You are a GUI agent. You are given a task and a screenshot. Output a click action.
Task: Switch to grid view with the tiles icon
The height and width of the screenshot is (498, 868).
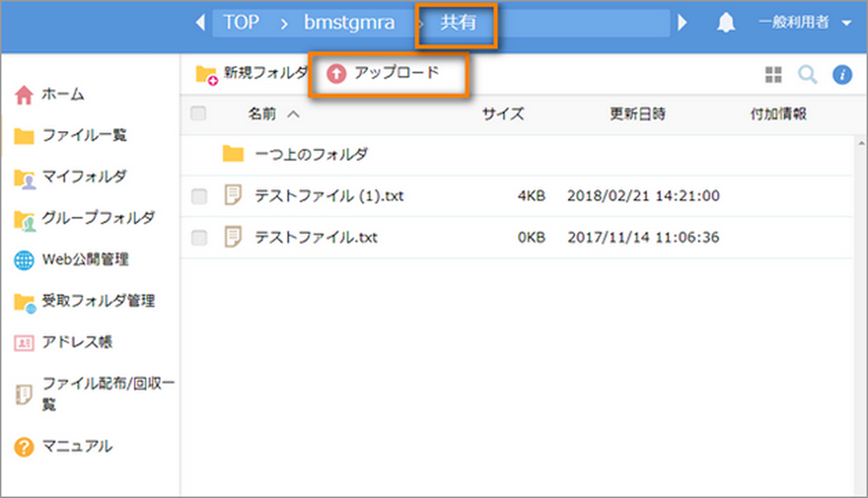pyautogui.click(x=773, y=75)
